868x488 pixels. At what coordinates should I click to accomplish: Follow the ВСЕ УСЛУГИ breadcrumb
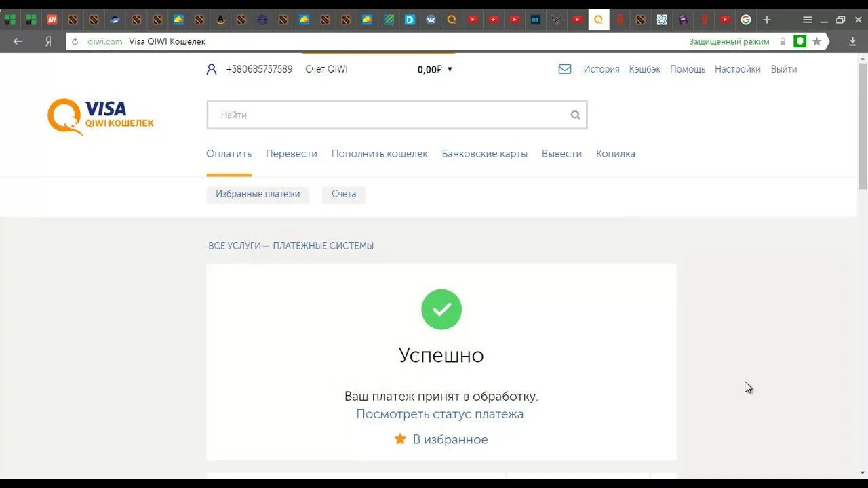[235, 246]
